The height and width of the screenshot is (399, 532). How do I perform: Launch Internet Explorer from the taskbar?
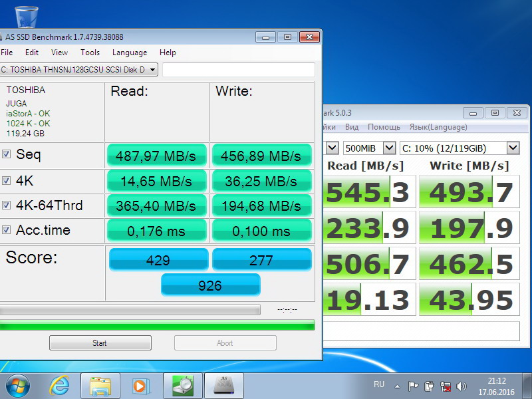coord(59,386)
